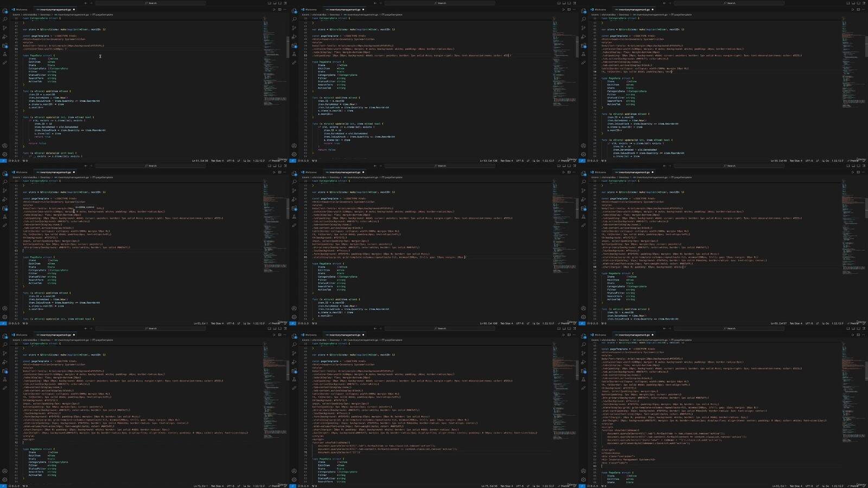
Task: Open Testing view in the middle-left window
Action: pyautogui.click(x=5, y=217)
